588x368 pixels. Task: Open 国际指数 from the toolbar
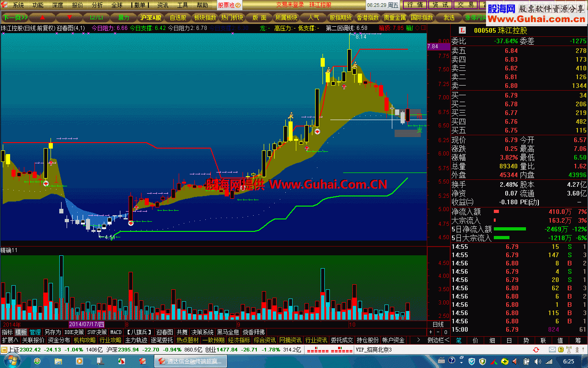point(422,17)
